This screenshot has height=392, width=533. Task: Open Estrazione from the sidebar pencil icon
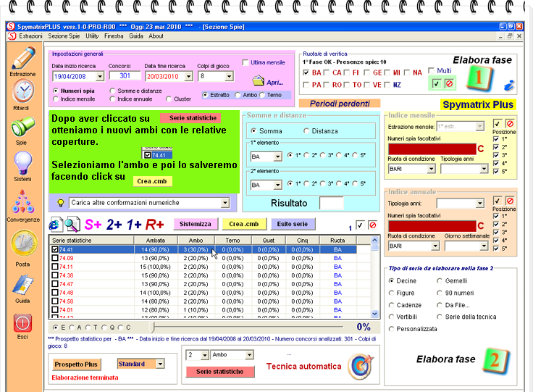tap(23, 59)
